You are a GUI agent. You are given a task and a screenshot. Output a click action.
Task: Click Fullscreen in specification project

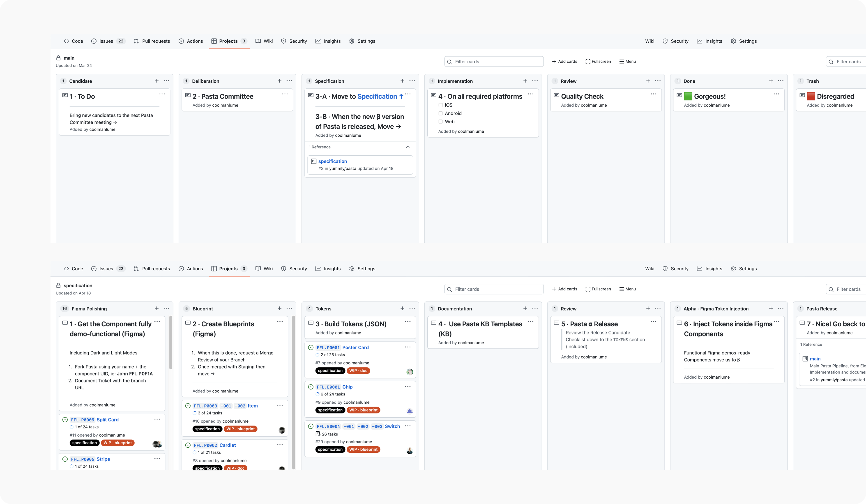click(x=598, y=289)
